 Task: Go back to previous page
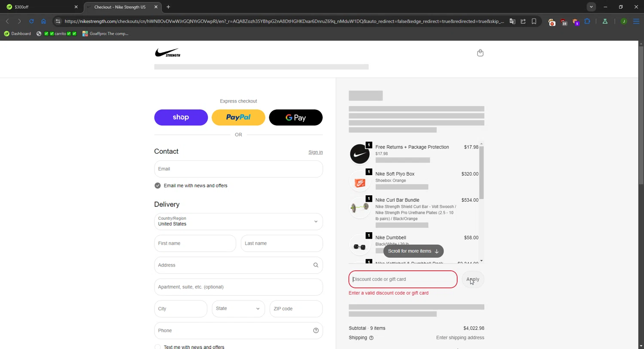(7, 21)
